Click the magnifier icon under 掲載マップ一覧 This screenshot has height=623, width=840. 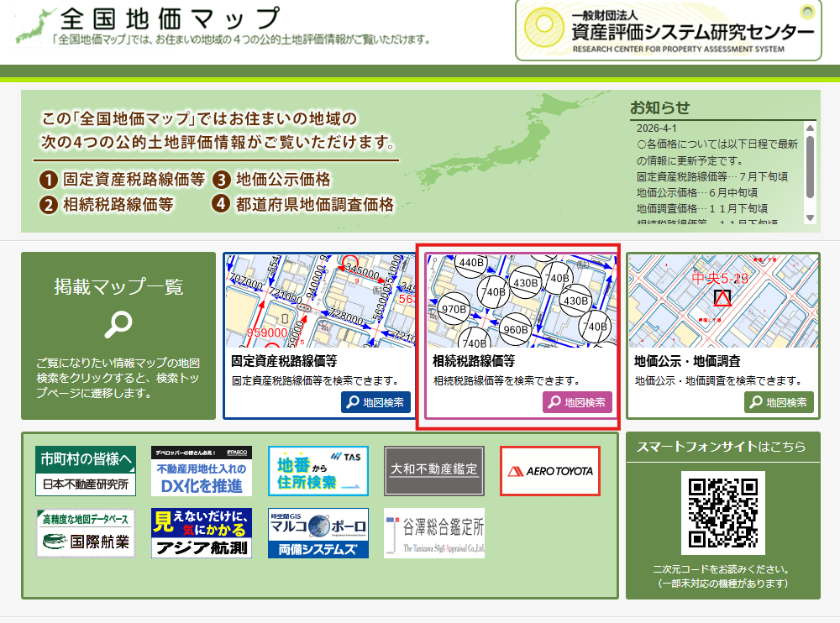pyautogui.click(x=118, y=324)
